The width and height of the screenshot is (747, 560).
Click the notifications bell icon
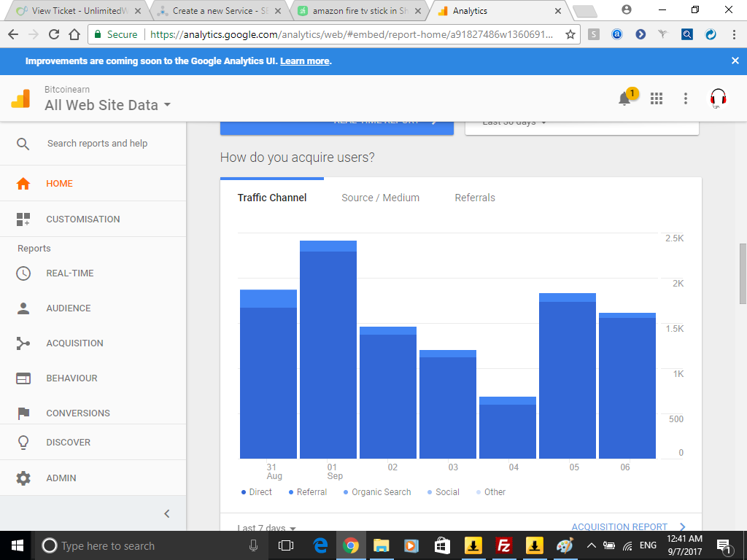[625, 99]
